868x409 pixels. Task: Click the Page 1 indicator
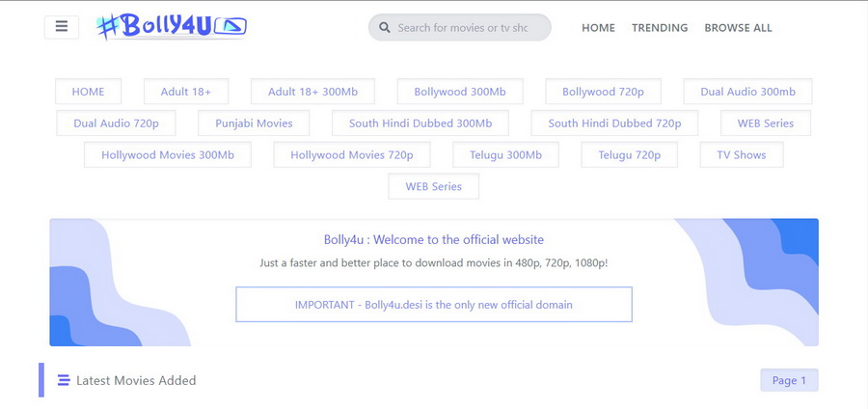789,380
